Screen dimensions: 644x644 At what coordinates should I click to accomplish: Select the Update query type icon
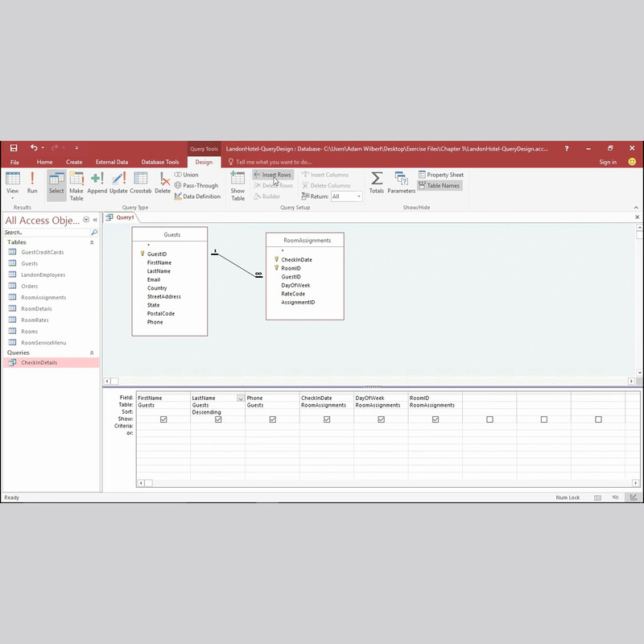pyautogui.click(x=118, y=183)
